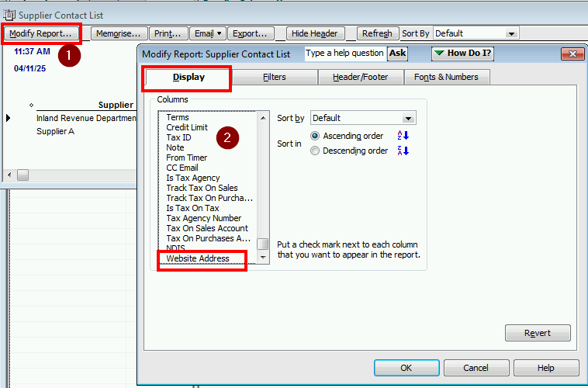Click the Supplier Contact List window icon
This screenshot has width=588, height=388.
pyautogui.click(x=9, y=15)
